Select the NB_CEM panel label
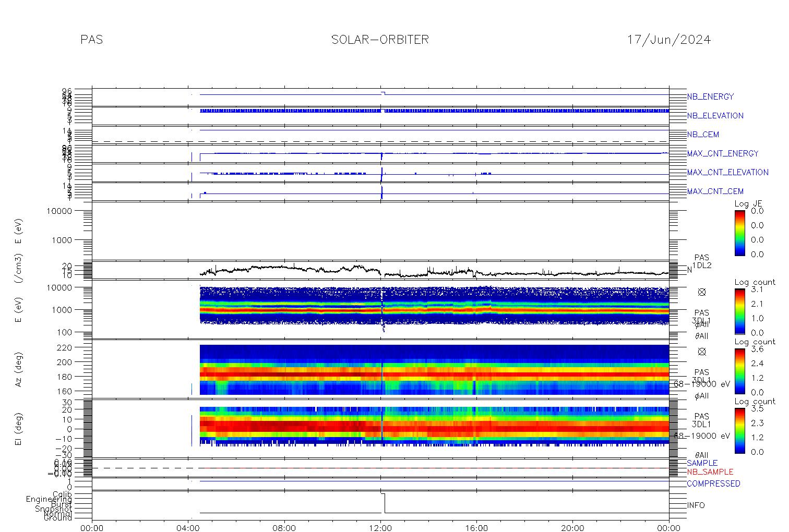Image resolution: width=789 pixels, height=532 pixels. click(703, 135)
